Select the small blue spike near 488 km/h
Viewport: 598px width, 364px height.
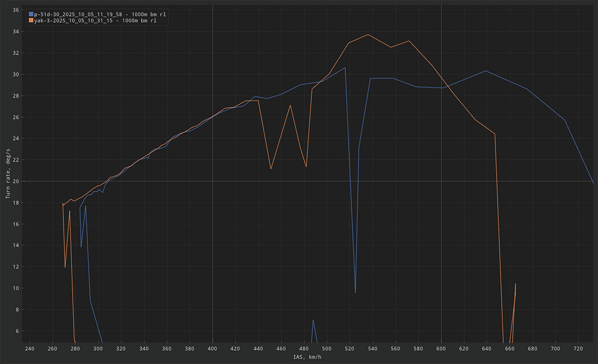pos(313,320)
